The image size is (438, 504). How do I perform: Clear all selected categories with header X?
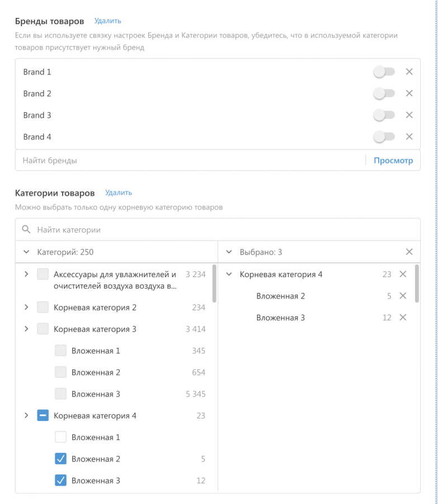tap(409, 252)
